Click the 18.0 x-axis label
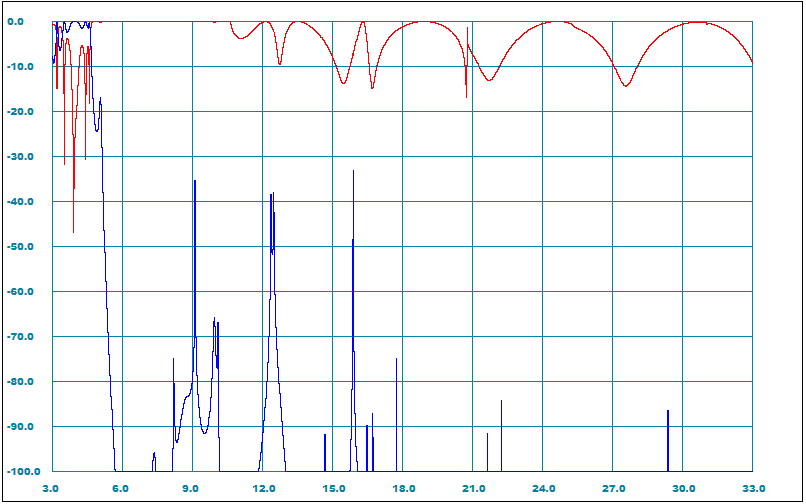The height and width of the screenshot is (504, 806). point(403,489)
